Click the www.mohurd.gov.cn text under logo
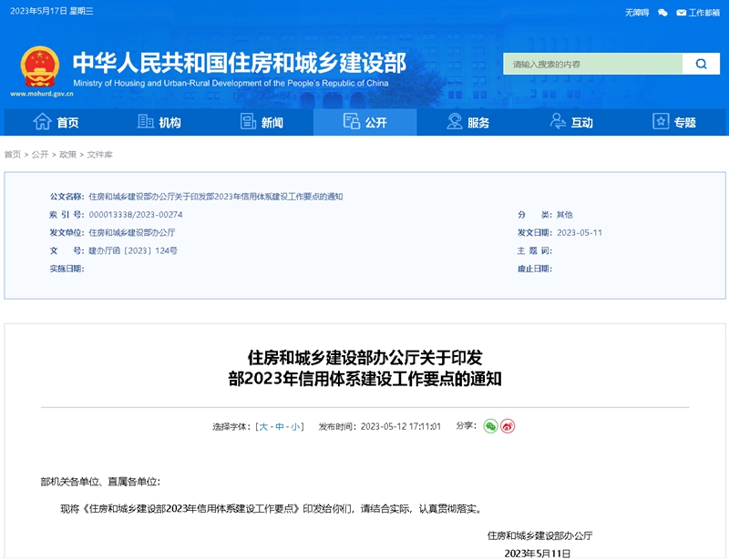 (42, 94)
